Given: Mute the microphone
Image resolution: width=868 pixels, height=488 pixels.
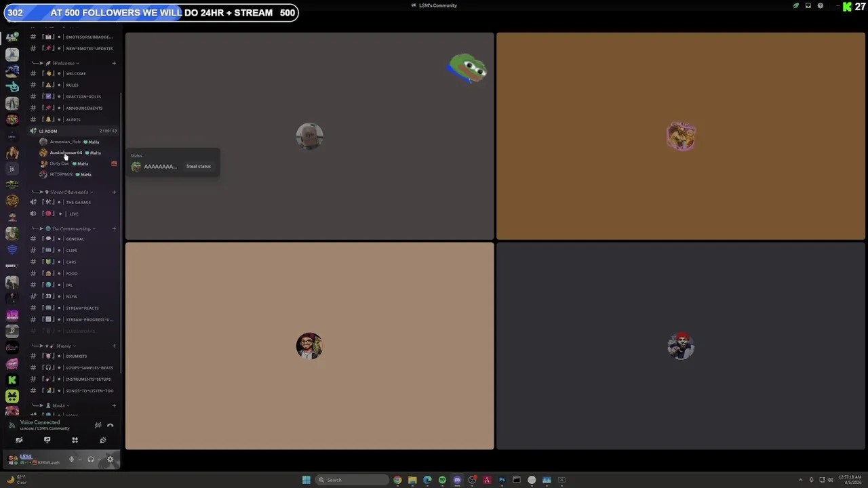Looking at the screenshot, I should click(x=71, y=459).
